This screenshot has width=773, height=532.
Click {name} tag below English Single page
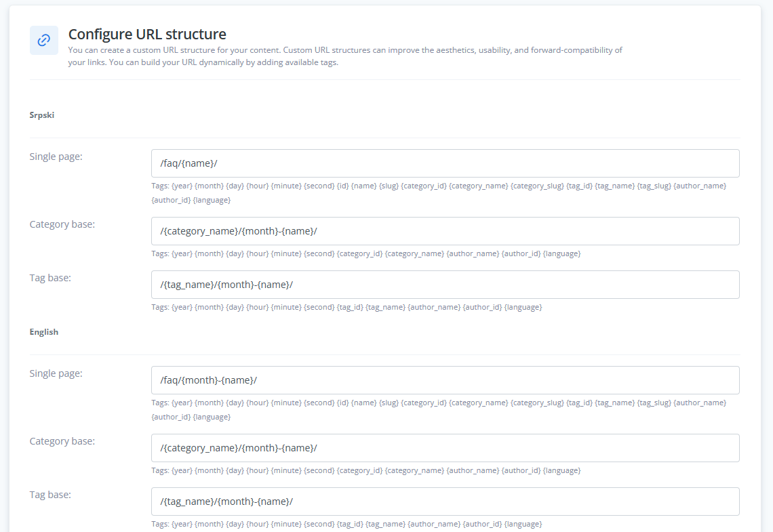pos(364,403)
